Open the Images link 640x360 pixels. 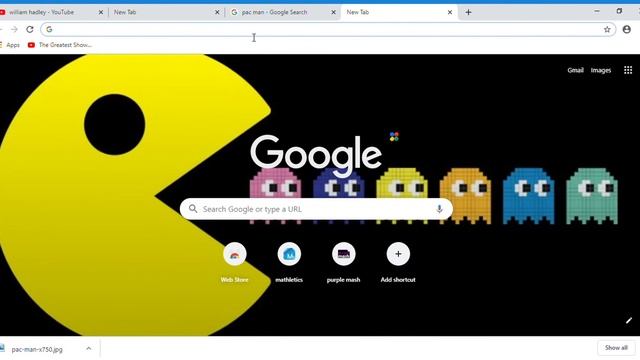[x=601, y=70]
